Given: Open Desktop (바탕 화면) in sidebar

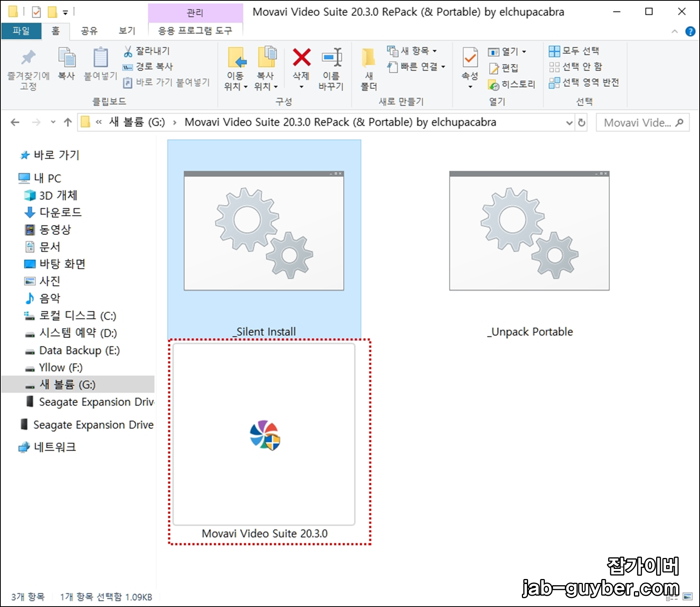Looking at the screenshot, I should point(55,264).
